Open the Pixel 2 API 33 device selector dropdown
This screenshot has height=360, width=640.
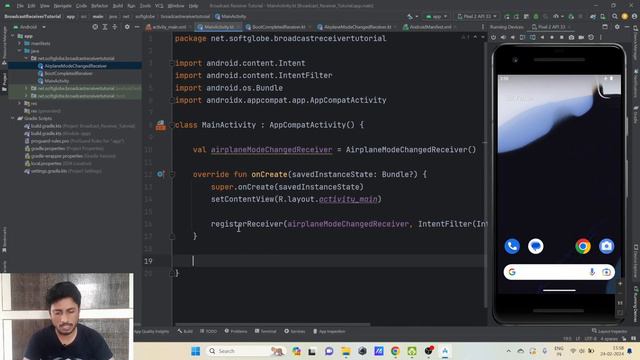click(477, 16)
